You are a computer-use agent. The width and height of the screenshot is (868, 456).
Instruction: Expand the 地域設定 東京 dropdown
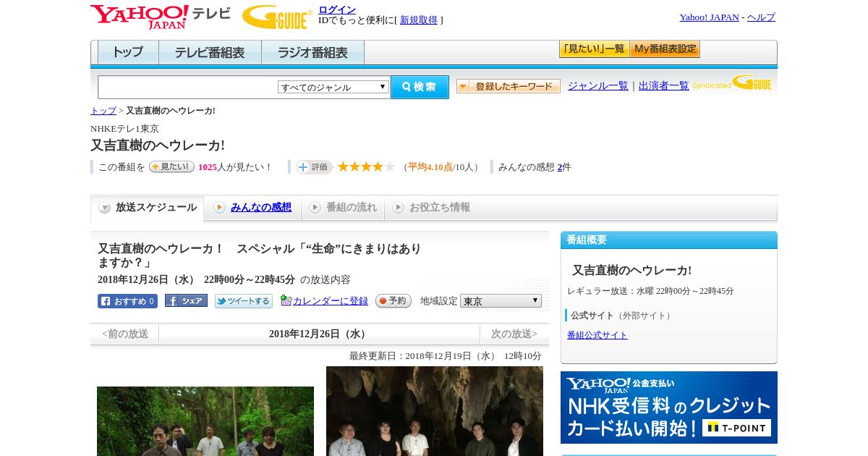point(501,301)
